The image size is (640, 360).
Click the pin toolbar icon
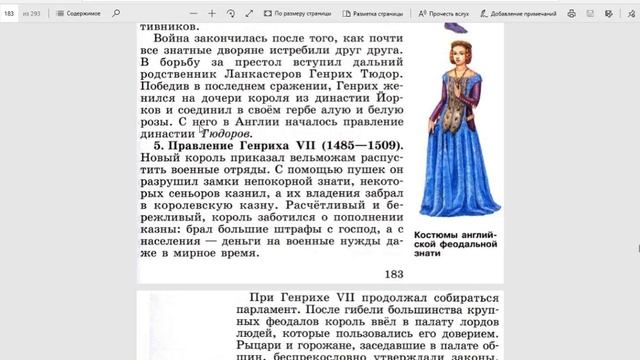[x=632, y=13]
